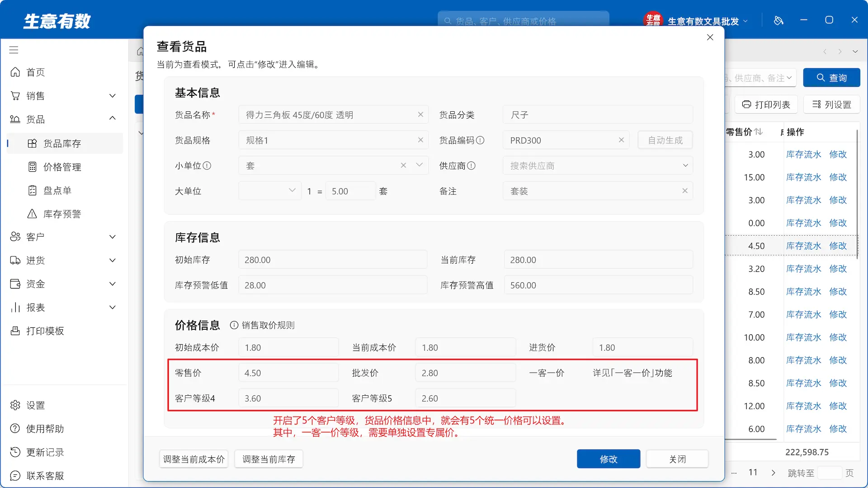The height and width of the screenshot is (488, 868).
Task: Click 调整当前成本价 button
Action: [x=193, y=459]
